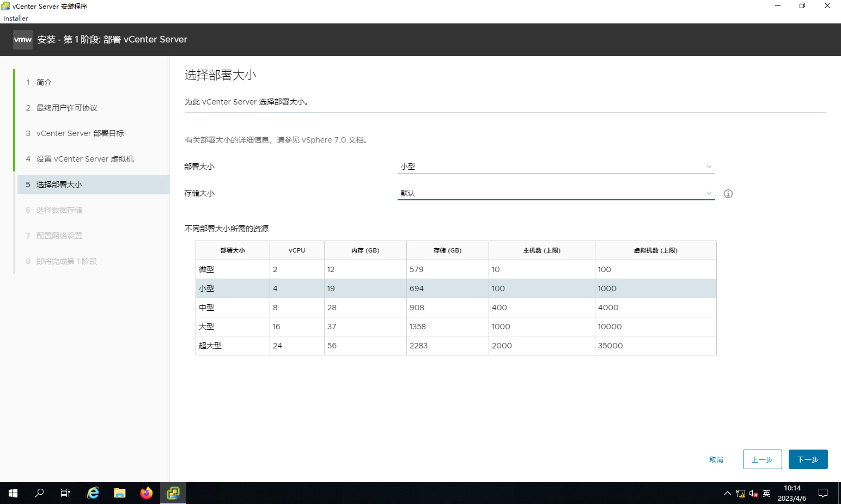The image size is (841, 504).
Task: Go to step 1 Introduction
Action: [x=44, y=82]
